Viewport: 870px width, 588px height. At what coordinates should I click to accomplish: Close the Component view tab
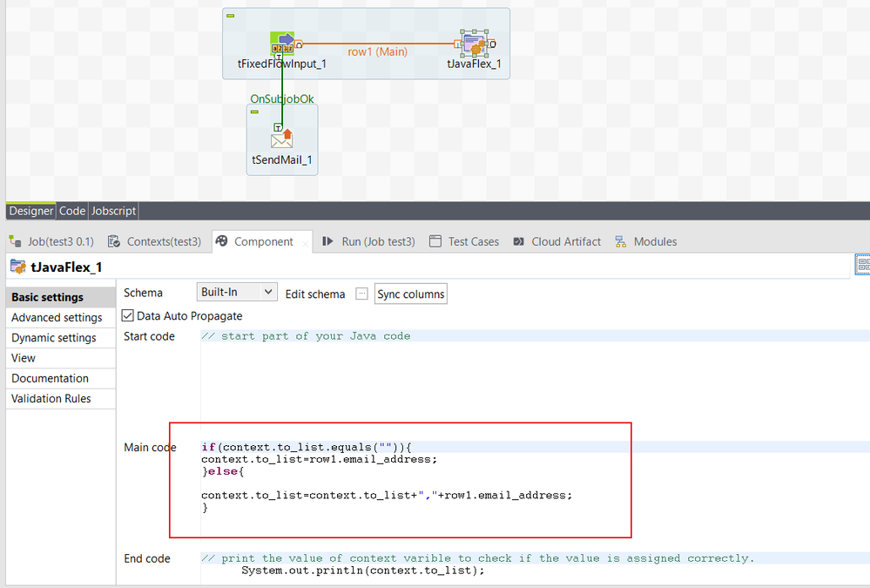(x=305, y=243)
